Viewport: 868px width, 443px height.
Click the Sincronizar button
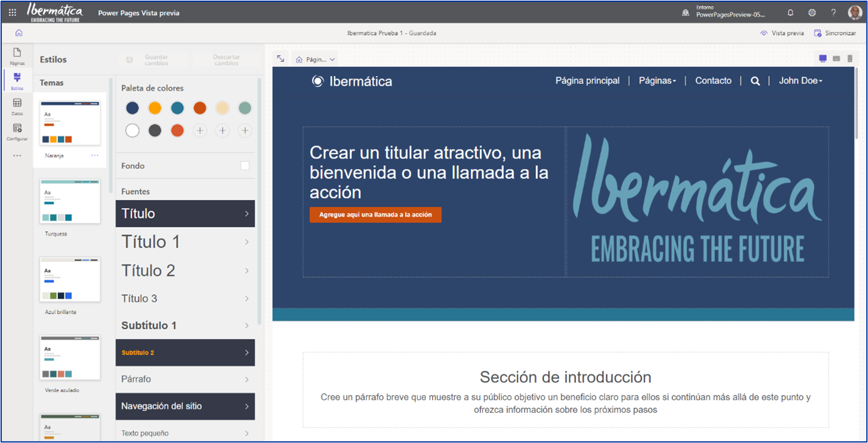pos(836,33)
